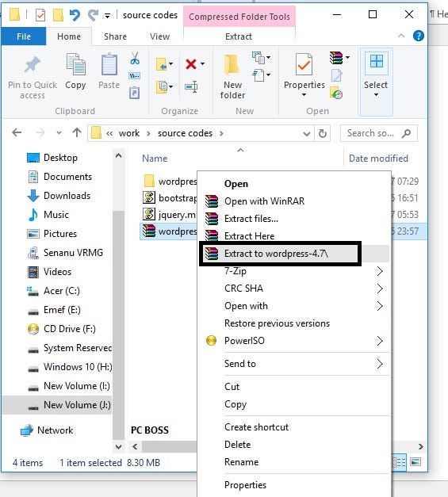448x497 pixels.
Task: Click the Redo arrow in quick access toolbar
Action: (93, 15)
